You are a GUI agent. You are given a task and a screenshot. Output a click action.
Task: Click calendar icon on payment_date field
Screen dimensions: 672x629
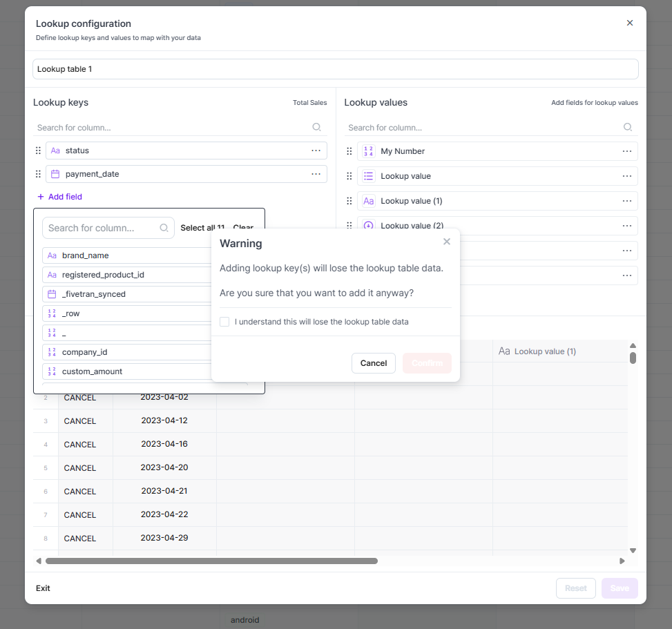pyautogui.click(x=55, y=174)
